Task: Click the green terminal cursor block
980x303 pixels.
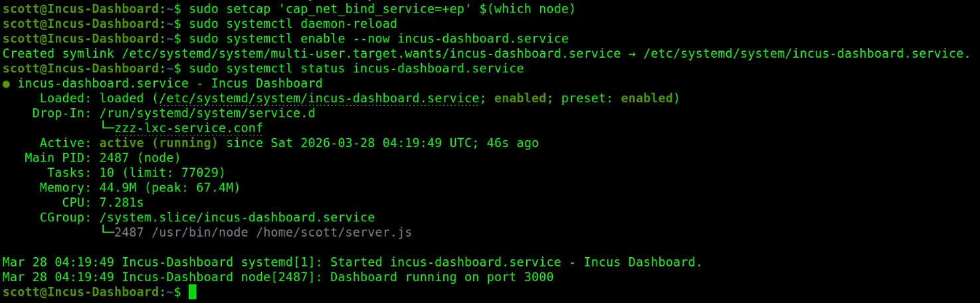Action: click(193, 292)
